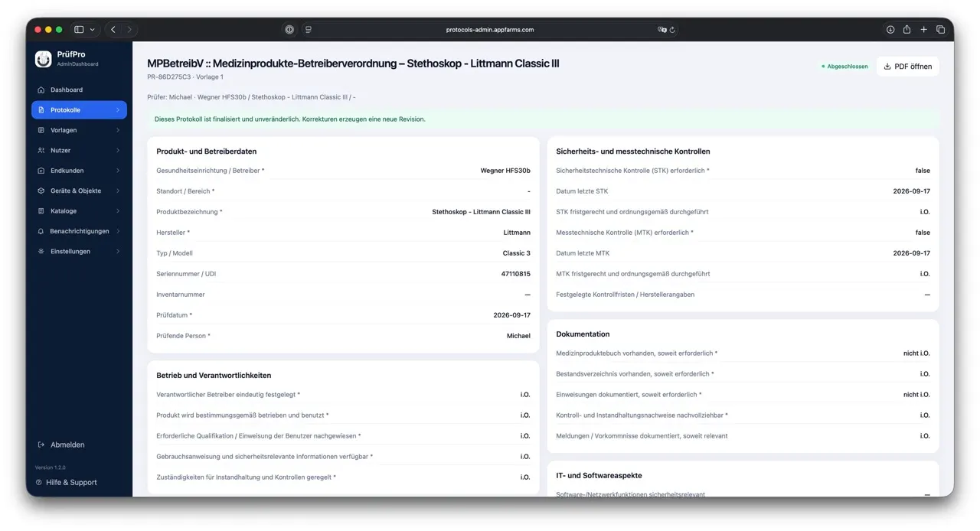Click the Medizinproduktebuch value nicht i.O.
The image size is (980, 531).
[x=916, y=353]
